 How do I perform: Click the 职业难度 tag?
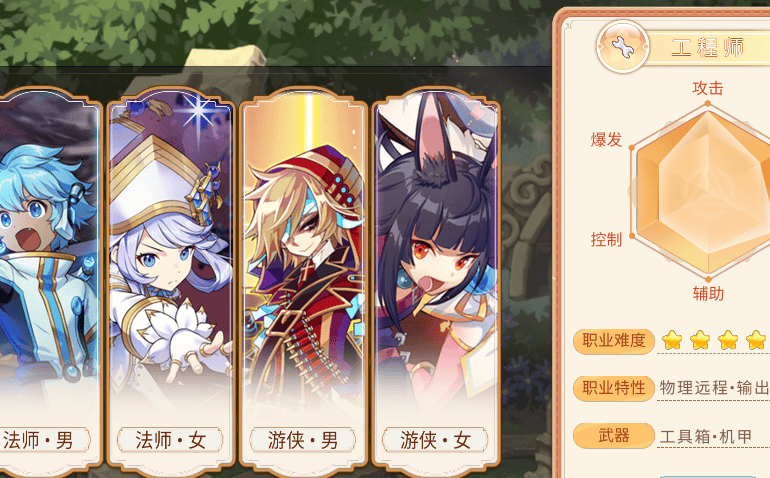click(x=614, y=340)
